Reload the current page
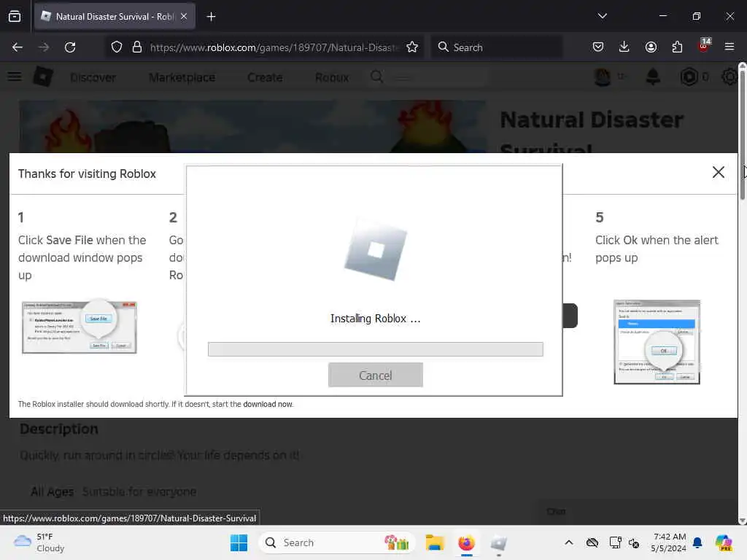 tap(70, 47)
